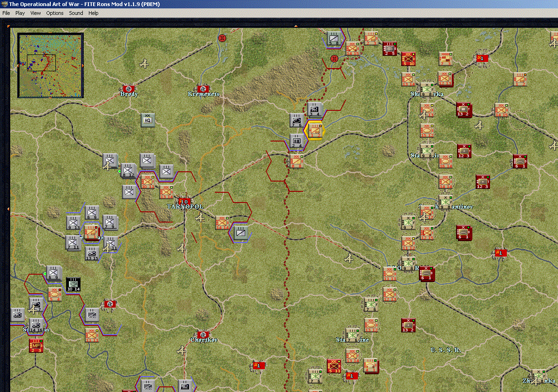Select the Soviet 12-15 infantry unit
Screen dimensions: 558x392
click(427, 233)
